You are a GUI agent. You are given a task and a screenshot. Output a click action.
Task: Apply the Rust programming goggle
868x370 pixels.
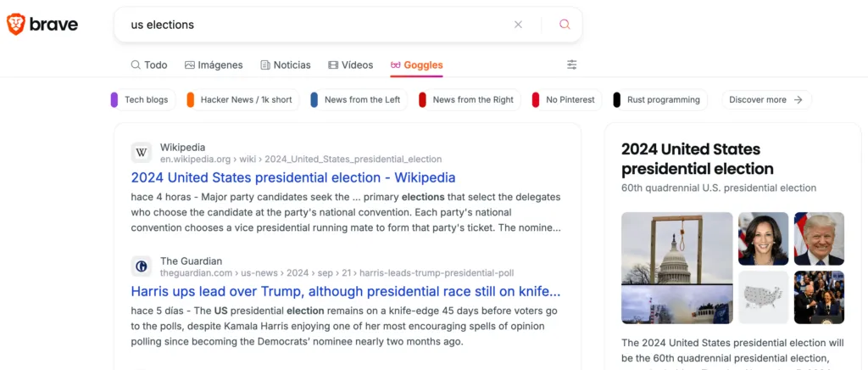[x=660, y=99]
